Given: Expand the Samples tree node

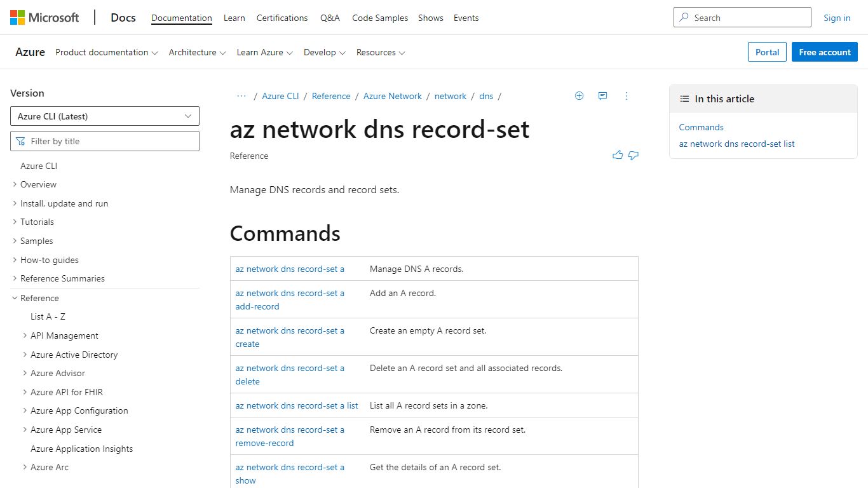Looking at the screenshot, I should (x=15, y=241).
